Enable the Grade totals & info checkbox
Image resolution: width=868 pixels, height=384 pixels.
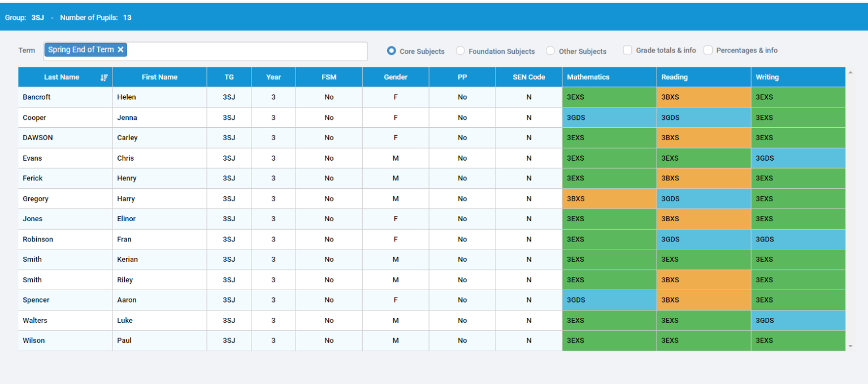(627, 50)
